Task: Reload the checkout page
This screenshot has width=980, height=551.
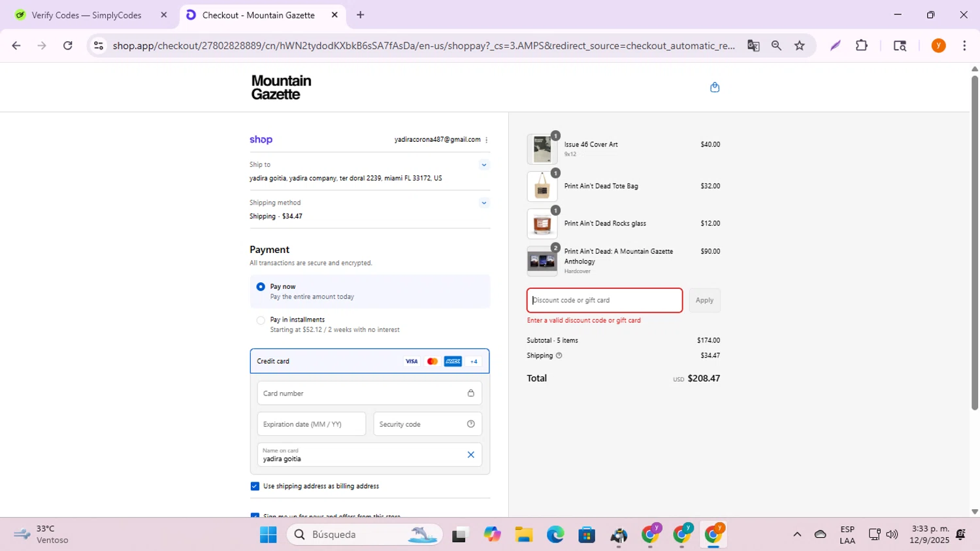Action: pos(68,46)
